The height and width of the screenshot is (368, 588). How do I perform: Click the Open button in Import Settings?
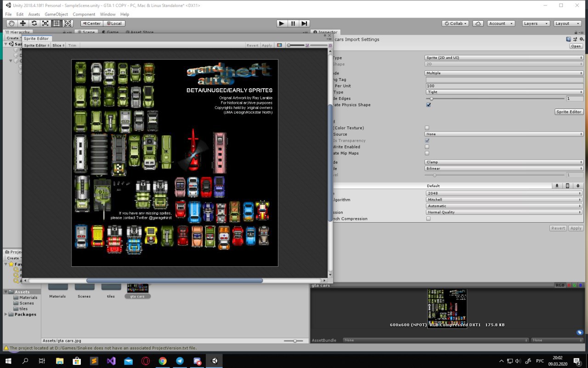[576, 46]
